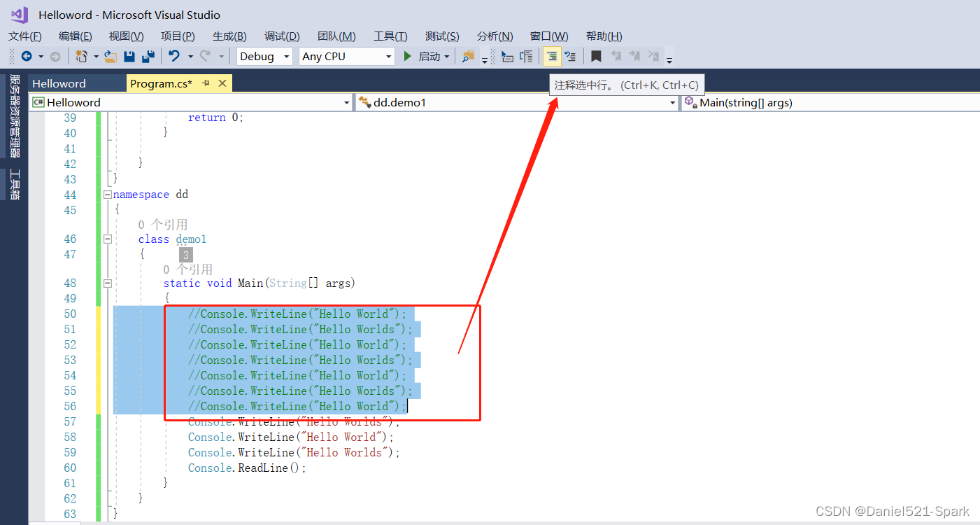Open the Redo history dropdown arrow
The height and width of the screenshot is (525, 980).
[222, 56]
